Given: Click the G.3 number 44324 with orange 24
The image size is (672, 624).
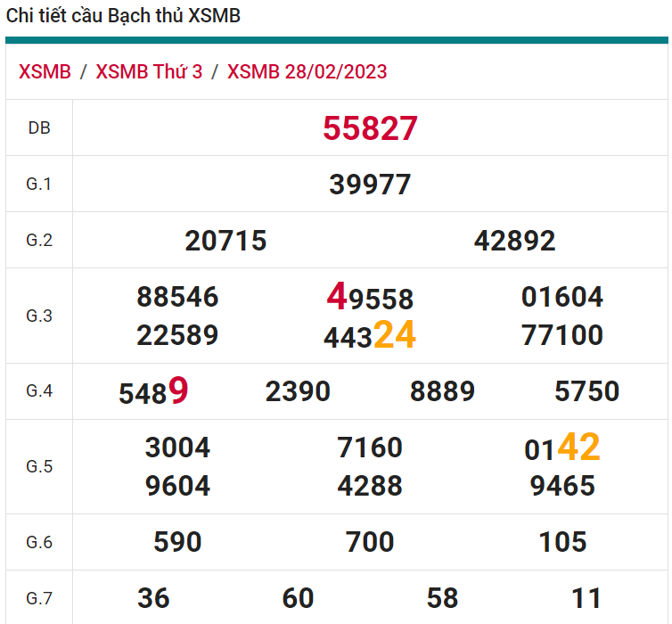Looking at the screenshot, I should (x=370, y=336).
